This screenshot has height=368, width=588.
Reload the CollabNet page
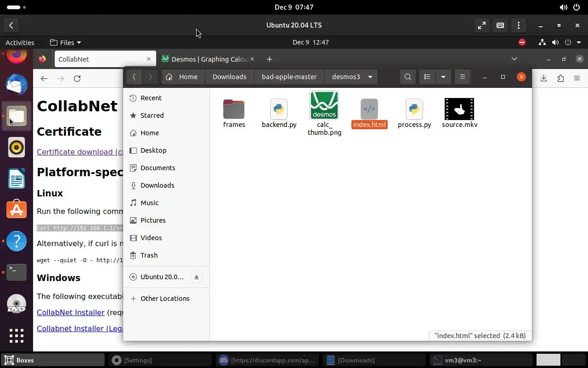(77, 79)
